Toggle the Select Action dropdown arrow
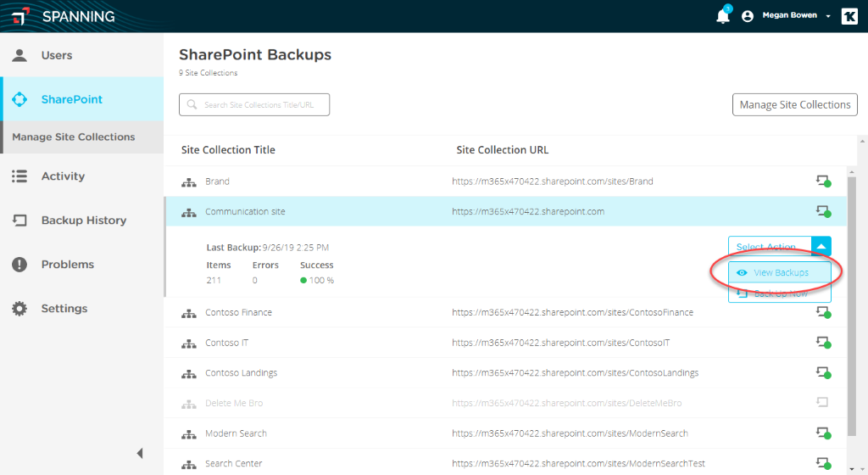Screen dimensions: 868x475 (x=821, y=246)
